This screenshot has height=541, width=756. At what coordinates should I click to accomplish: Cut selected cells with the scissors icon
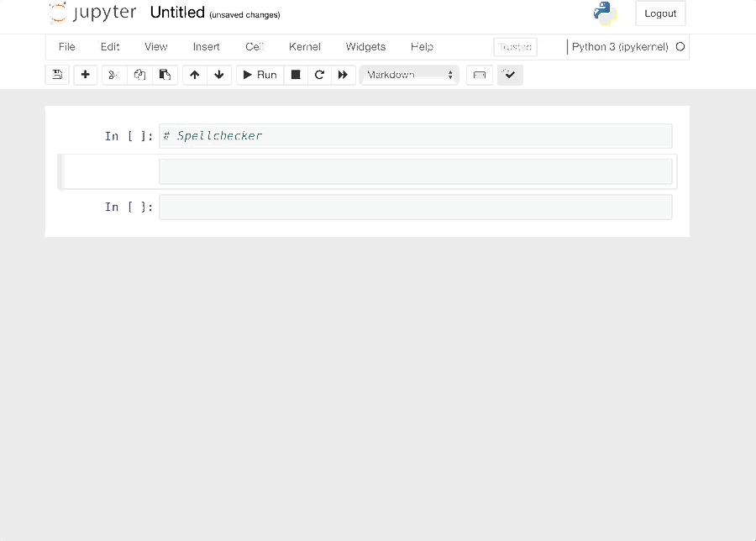pyautogui.click(x=114, y=75)
